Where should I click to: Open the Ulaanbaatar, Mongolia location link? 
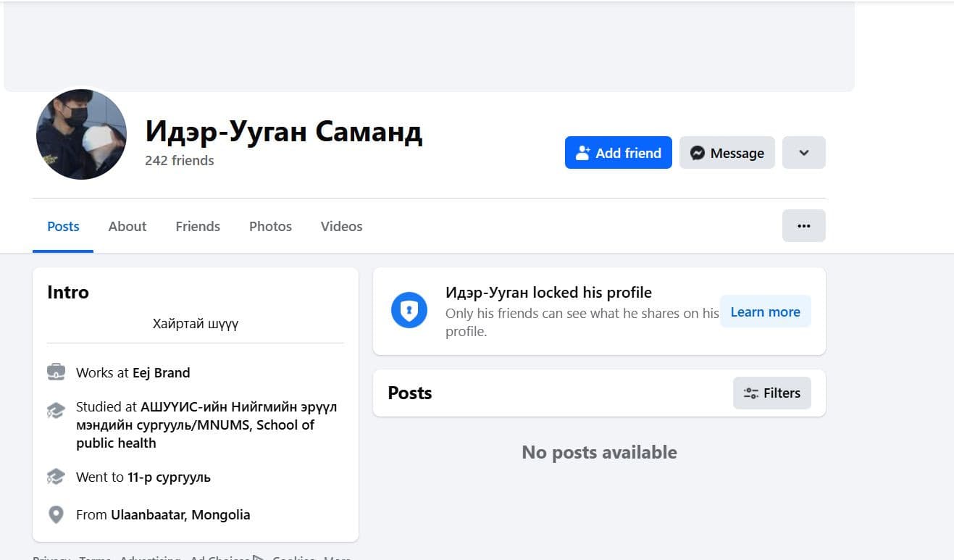click(x=180, y=514)
